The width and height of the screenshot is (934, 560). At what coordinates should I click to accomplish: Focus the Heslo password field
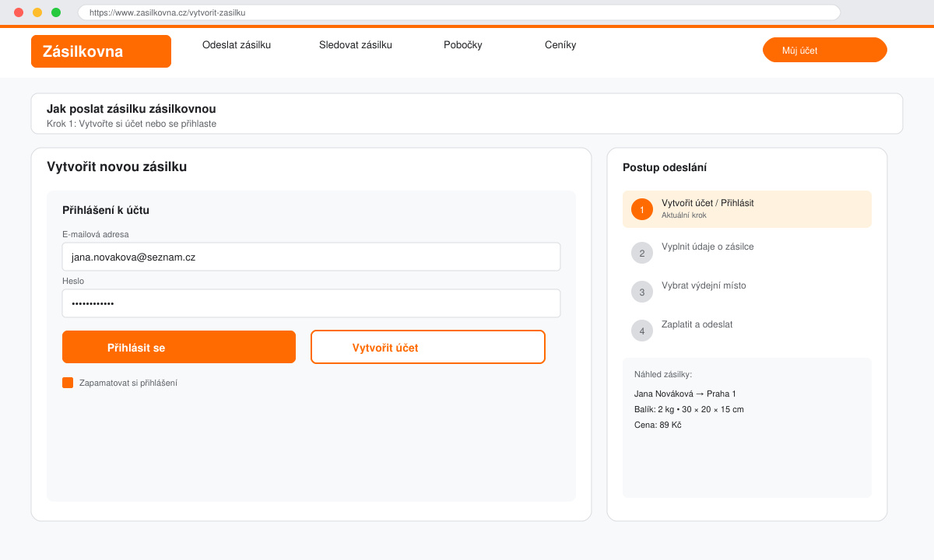tap(311, 303)
